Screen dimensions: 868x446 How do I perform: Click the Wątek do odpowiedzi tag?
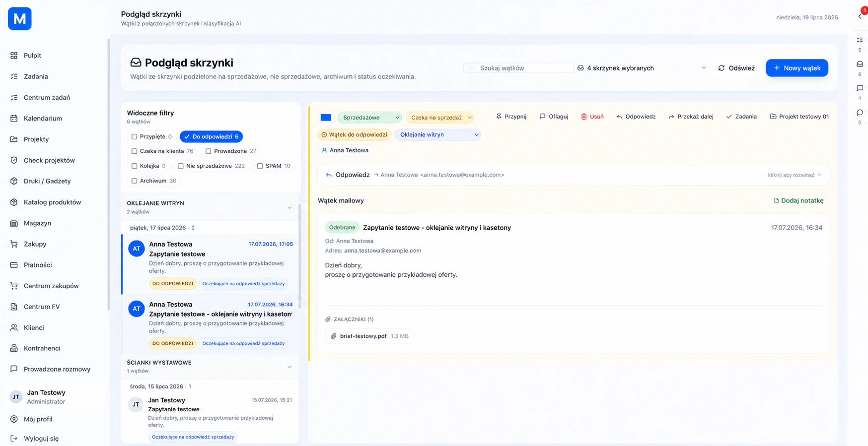[355, 134]
